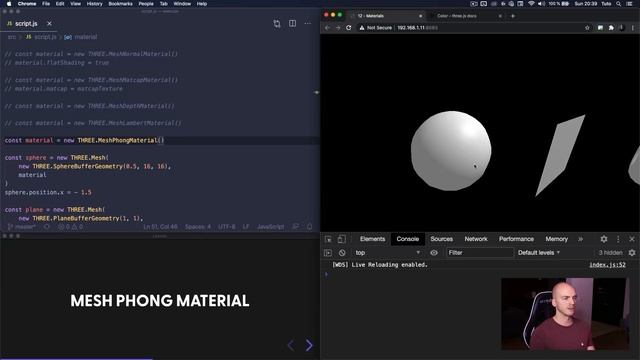Image resolution: width=640 pixels, height=360 pixels.
Task: Show more DevTools tabs chevron
Action: 580,239
